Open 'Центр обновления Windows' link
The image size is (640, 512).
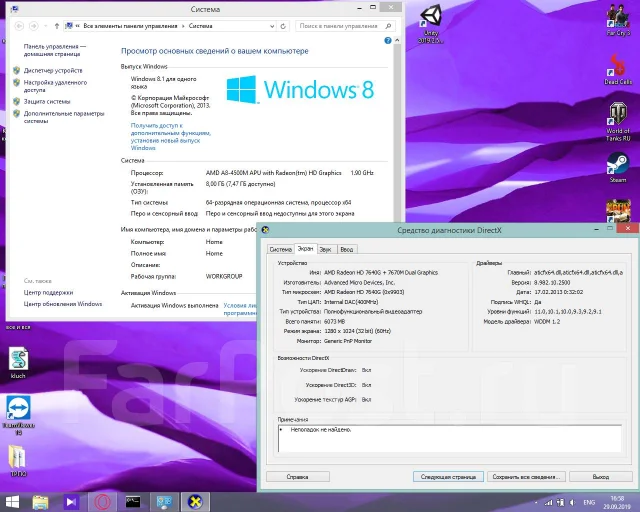62,304
